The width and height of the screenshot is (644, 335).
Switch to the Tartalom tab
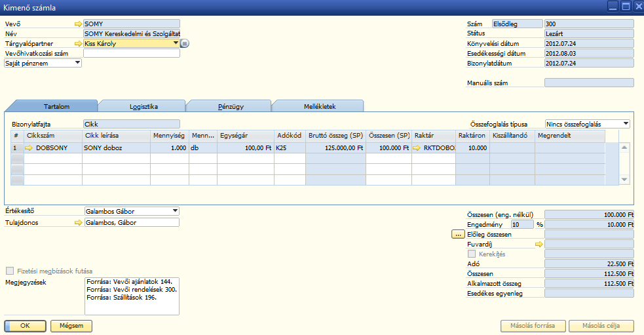tap(57, 106)
